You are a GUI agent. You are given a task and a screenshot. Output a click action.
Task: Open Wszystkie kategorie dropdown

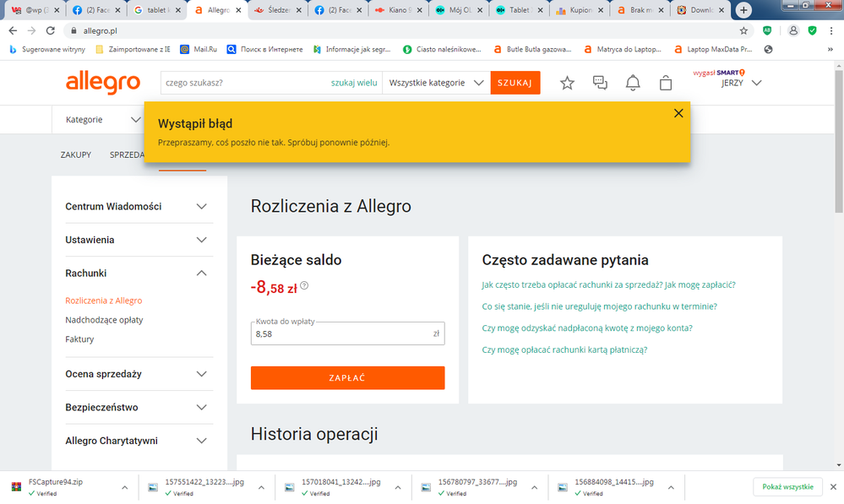coord(436,83)
